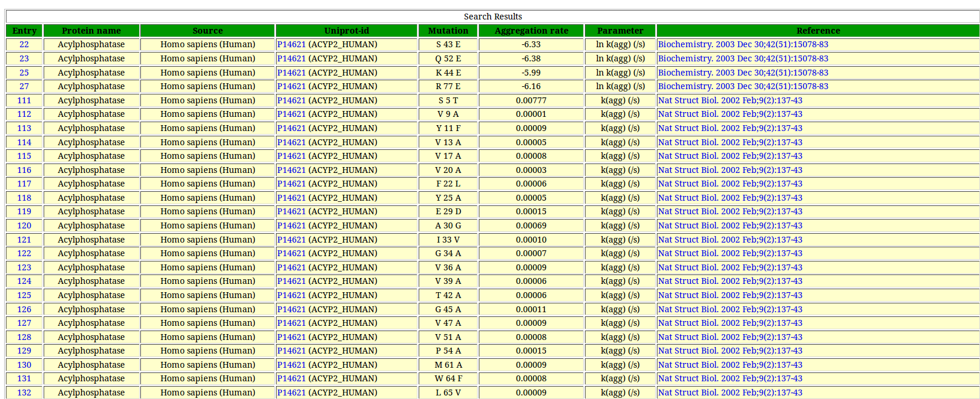Click the Parameter column header
The height and width of the screenshot is (399, 980).
coord(620,31)
